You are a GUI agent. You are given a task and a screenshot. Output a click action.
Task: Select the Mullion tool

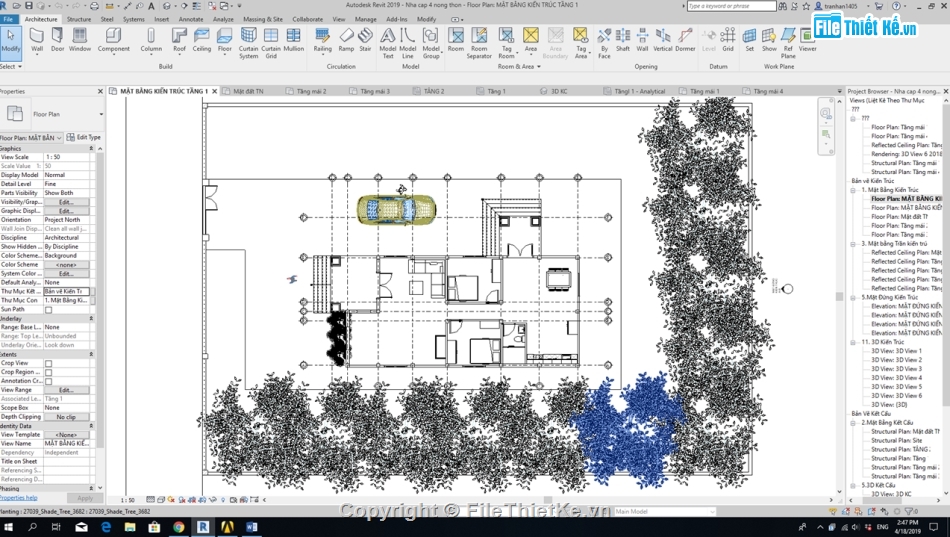(x=293, y=40)
